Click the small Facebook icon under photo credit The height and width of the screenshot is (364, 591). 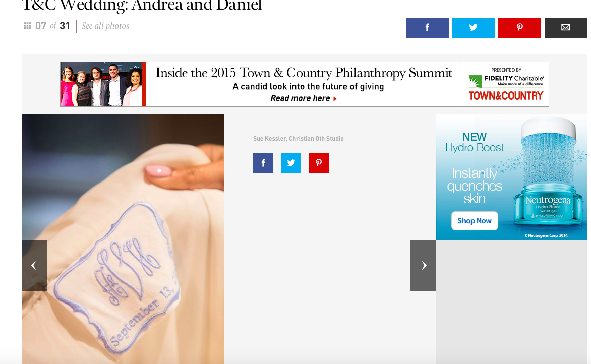click(263, 163)
